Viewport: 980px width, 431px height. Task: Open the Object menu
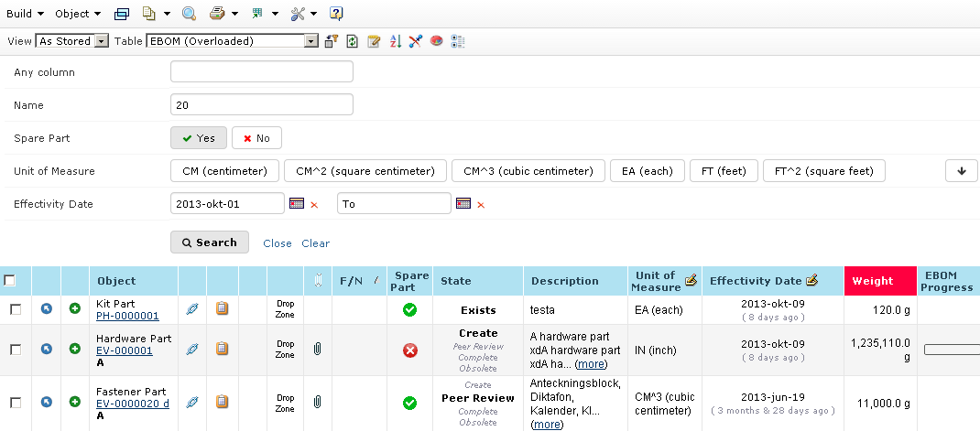pos(77,14)
